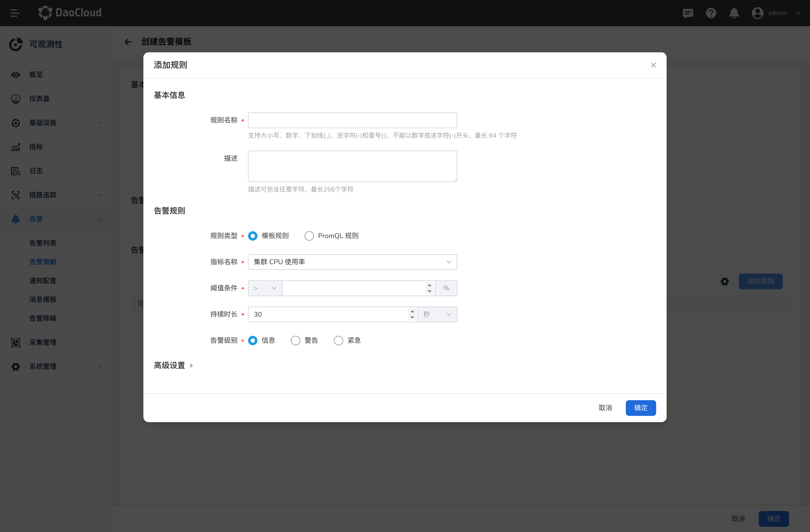Click the admin user avatar icon
Viewport: 810px width, 532px height.
pos(757,13)
